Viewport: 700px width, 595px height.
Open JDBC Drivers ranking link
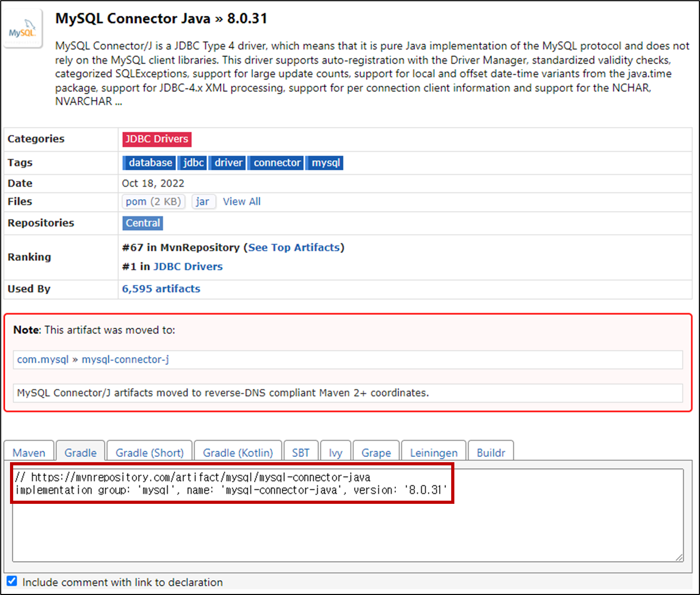click(188, 267)
